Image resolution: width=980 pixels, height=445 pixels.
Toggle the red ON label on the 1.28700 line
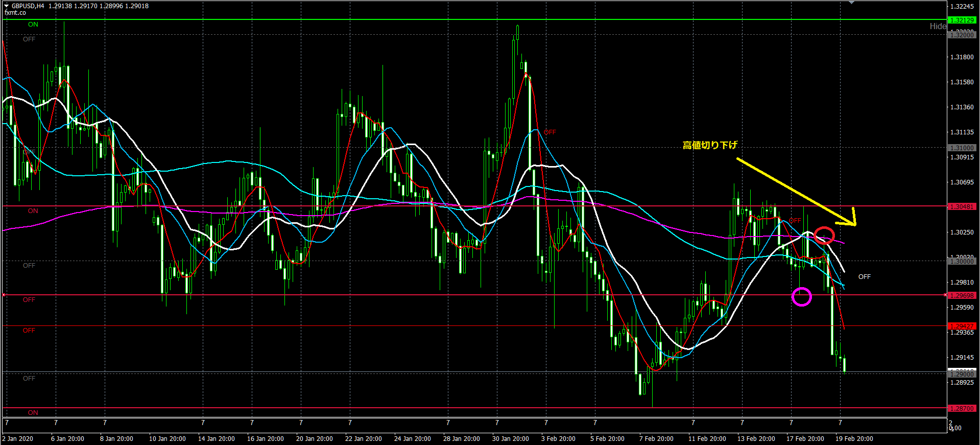point(33,413)
